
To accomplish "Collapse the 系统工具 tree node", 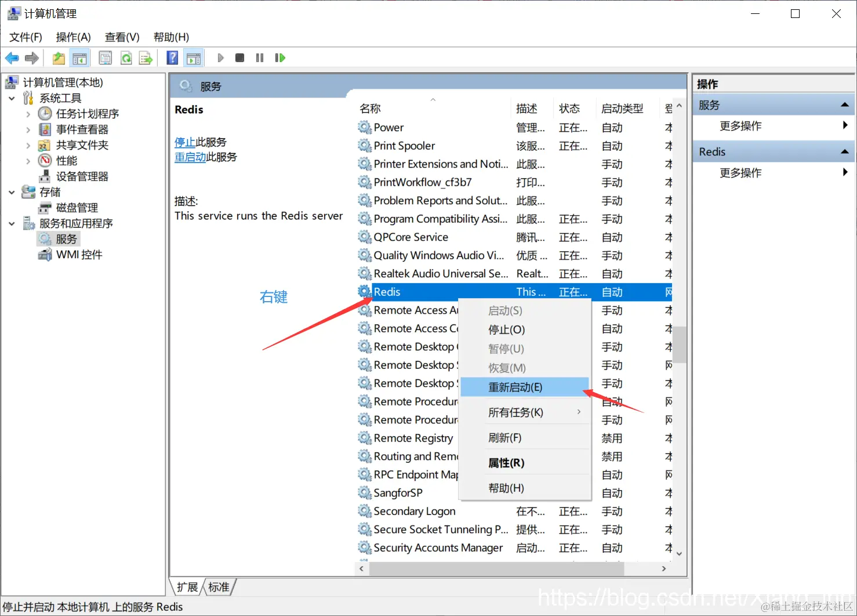I will [12, 99].
